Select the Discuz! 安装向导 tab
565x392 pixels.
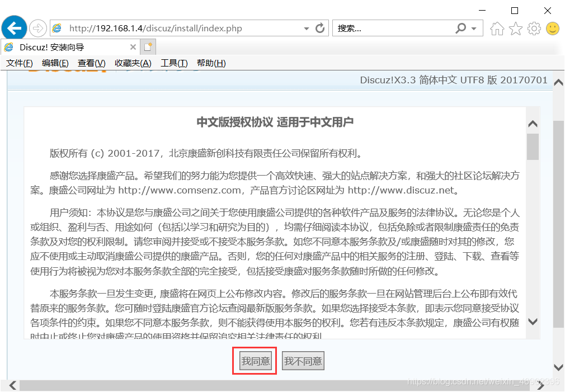70,47
